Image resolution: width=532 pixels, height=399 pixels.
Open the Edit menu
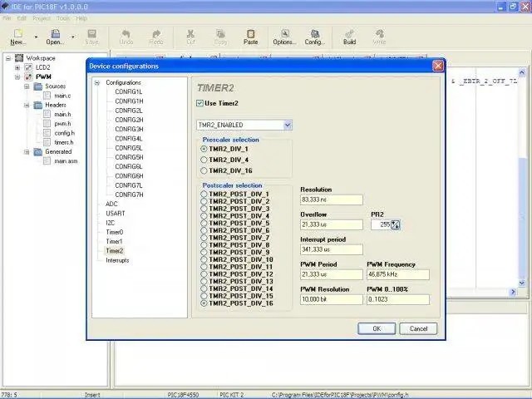[22, 18]
